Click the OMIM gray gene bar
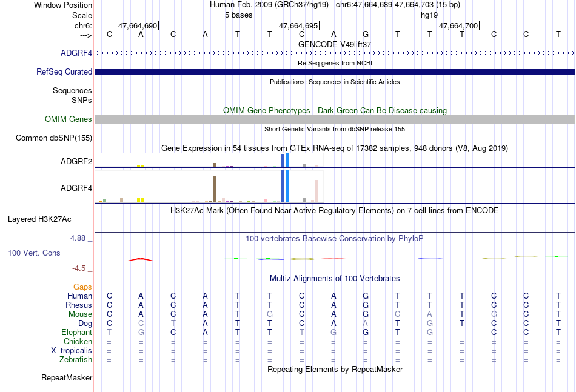The width and height of the screenshot is (576, 392). click(x=335, y=119)
